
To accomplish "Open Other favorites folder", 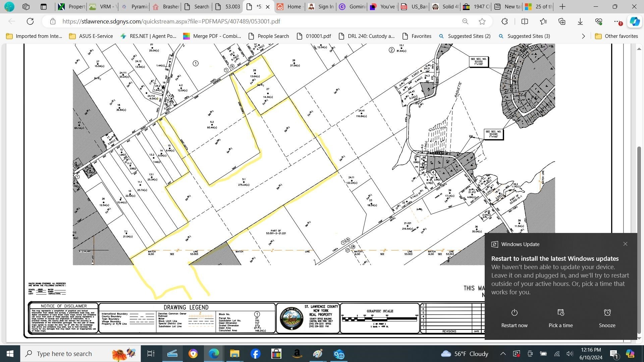I will [x=616, y=36].
